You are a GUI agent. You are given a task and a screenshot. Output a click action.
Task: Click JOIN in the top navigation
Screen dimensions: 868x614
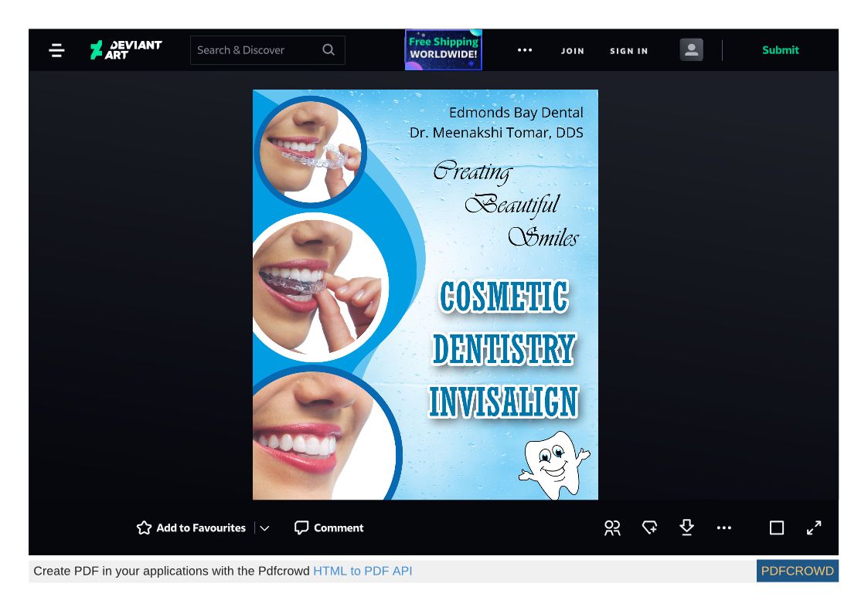tap(573, 51)
